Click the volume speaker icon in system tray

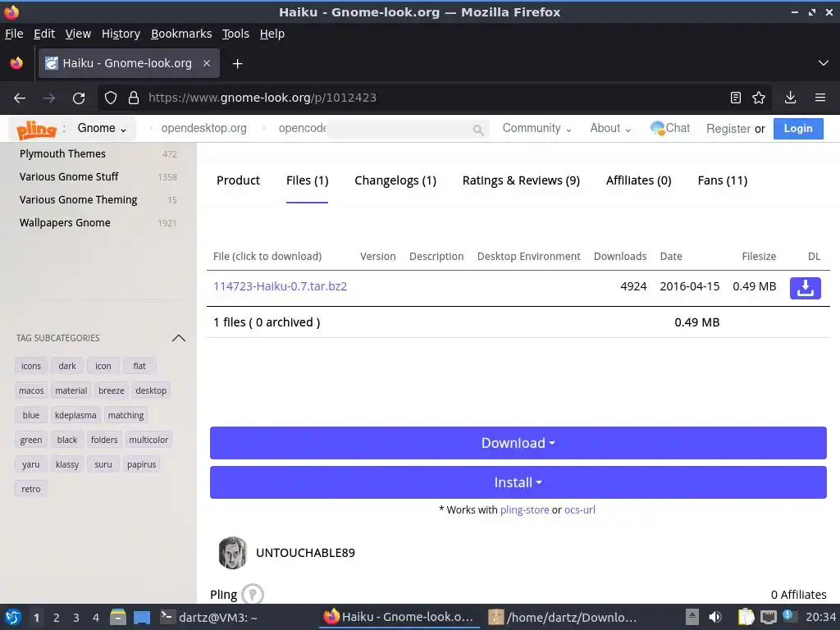715,617
